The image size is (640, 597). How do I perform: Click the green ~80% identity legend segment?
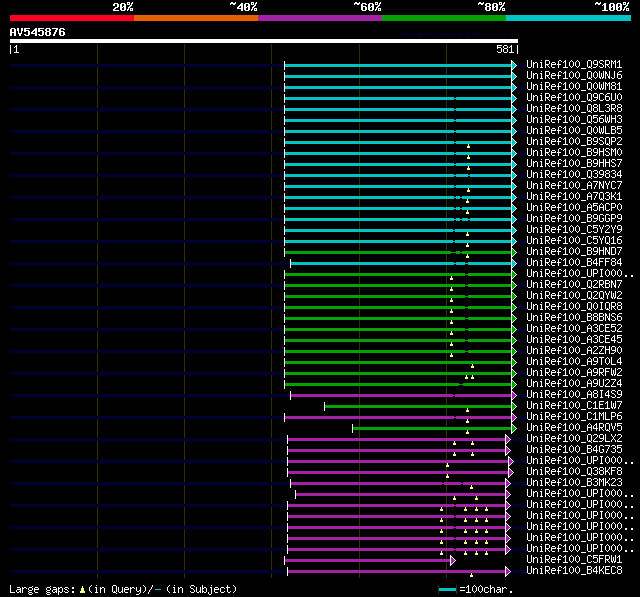(x=444, y=18)
